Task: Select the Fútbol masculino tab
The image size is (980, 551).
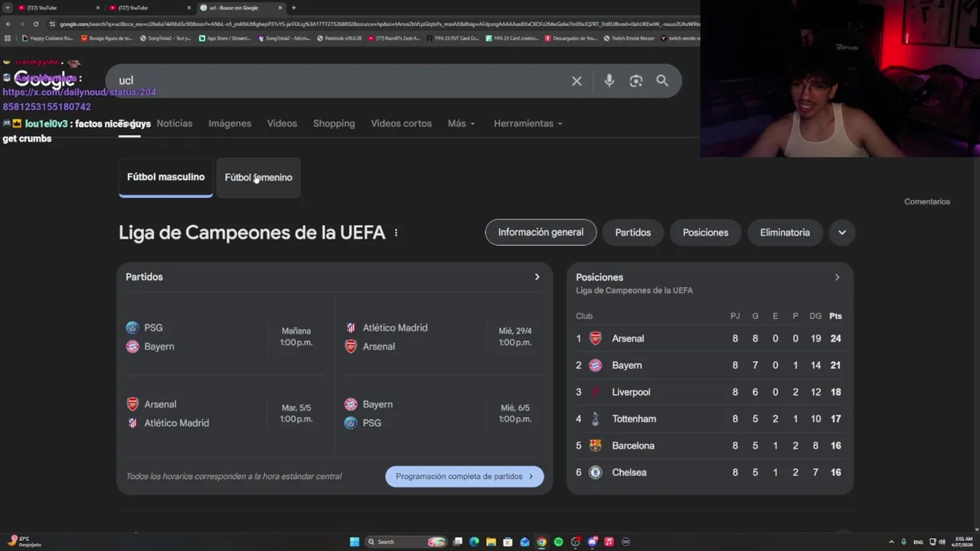Action: [x=165, y=178]
